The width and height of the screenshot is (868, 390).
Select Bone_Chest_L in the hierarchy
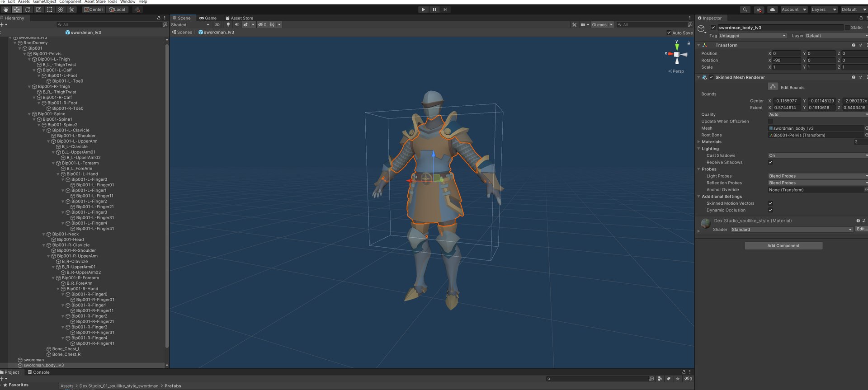(x=66, y=349)
